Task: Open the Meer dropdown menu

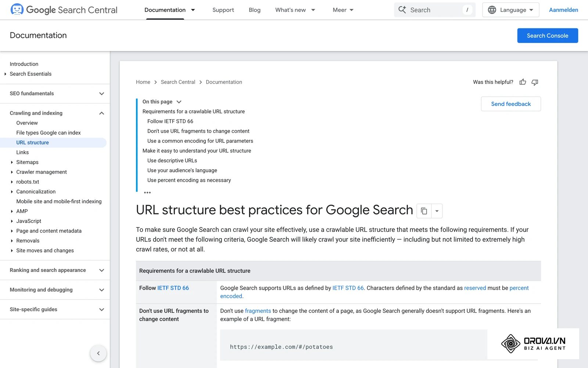Action: tap(343, 10)
